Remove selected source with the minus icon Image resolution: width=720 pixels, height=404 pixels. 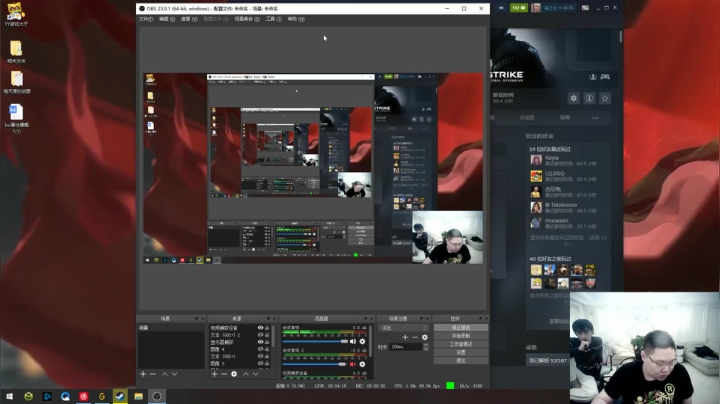click(x=224, y=374)
